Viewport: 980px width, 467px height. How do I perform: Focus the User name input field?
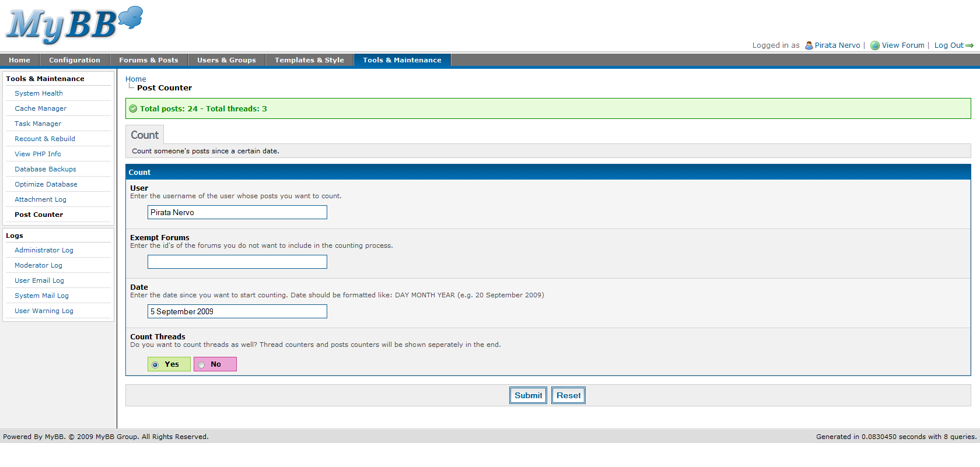point(237,212)
